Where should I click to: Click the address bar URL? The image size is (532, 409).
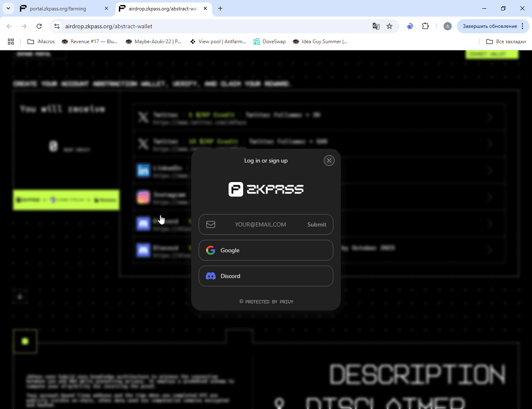[109, 26]
